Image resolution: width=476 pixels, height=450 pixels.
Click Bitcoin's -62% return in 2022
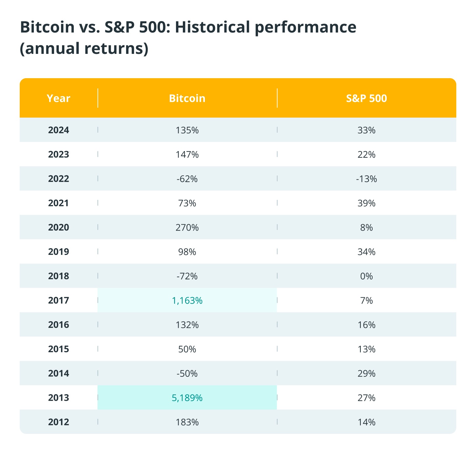[x=187, y=179]
